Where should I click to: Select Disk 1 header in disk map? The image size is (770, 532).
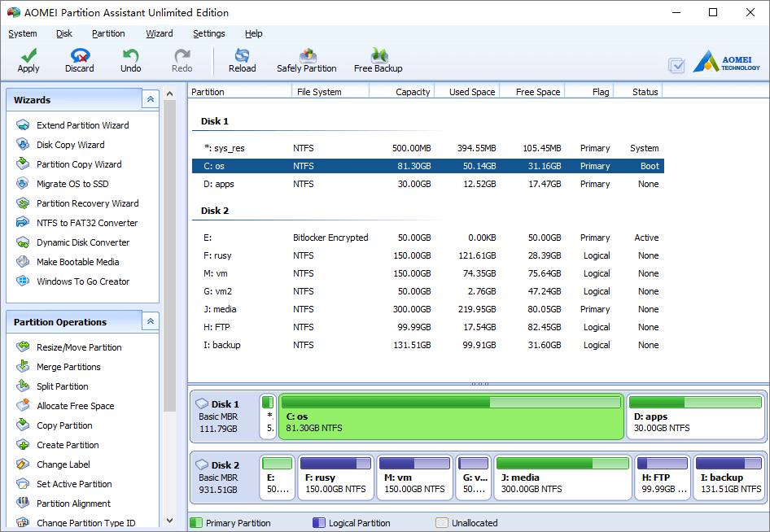[225, 416]
